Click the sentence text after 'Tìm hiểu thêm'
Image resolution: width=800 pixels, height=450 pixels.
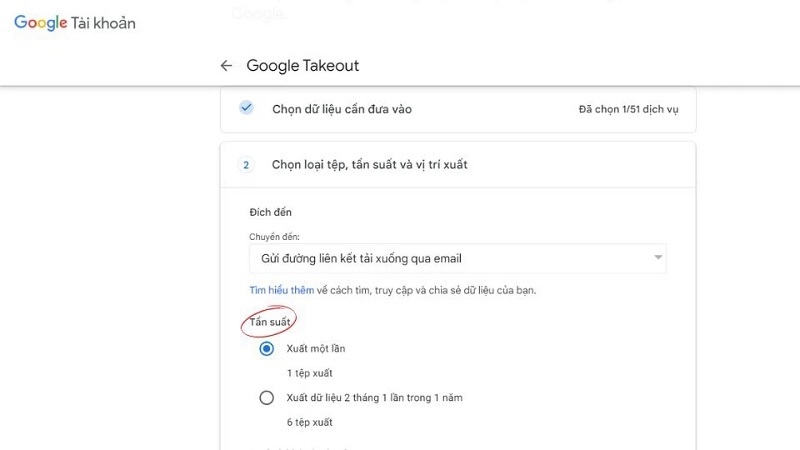click(435, 290)
